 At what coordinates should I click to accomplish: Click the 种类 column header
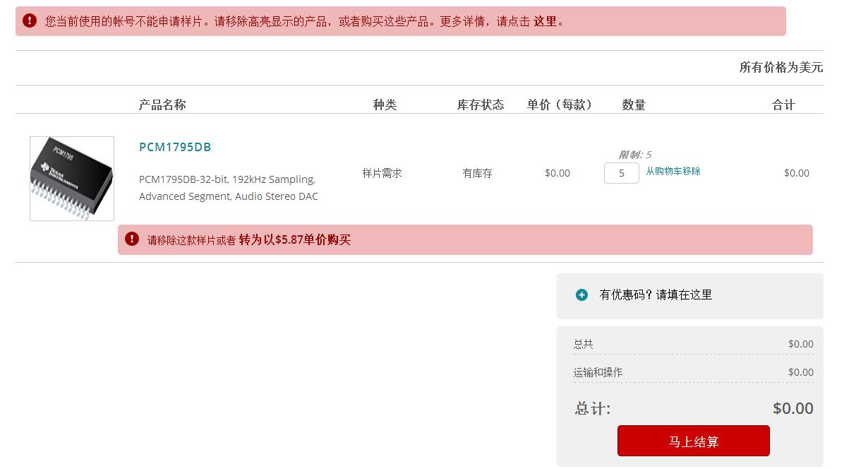(x=385, y=105)
